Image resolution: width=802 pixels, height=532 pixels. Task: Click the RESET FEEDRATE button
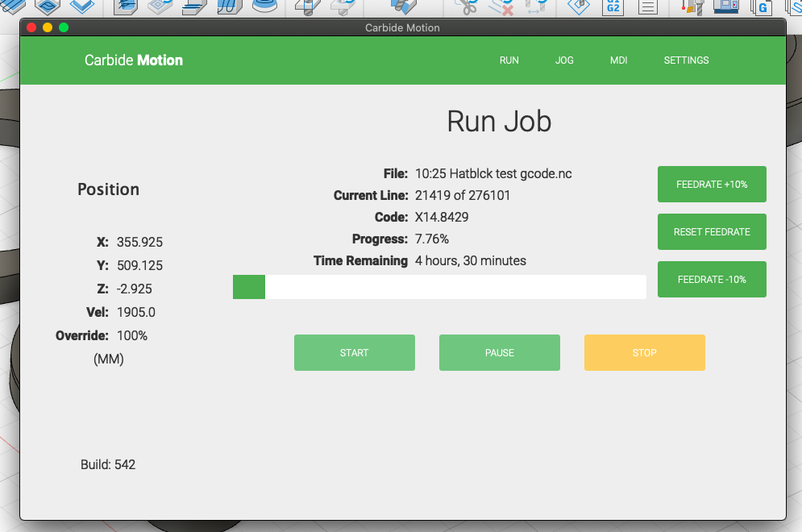[712, 231]
